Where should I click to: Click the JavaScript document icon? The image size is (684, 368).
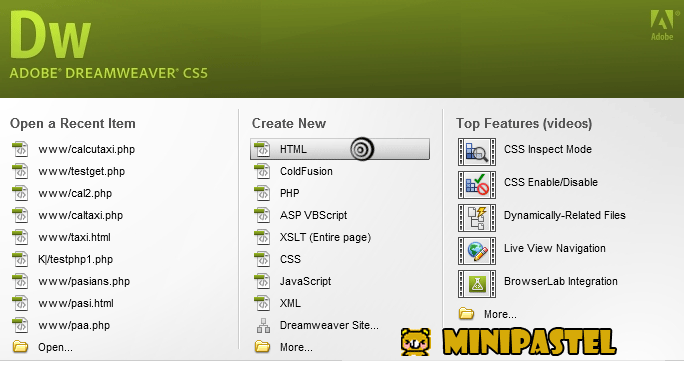[x=262, y=281]
